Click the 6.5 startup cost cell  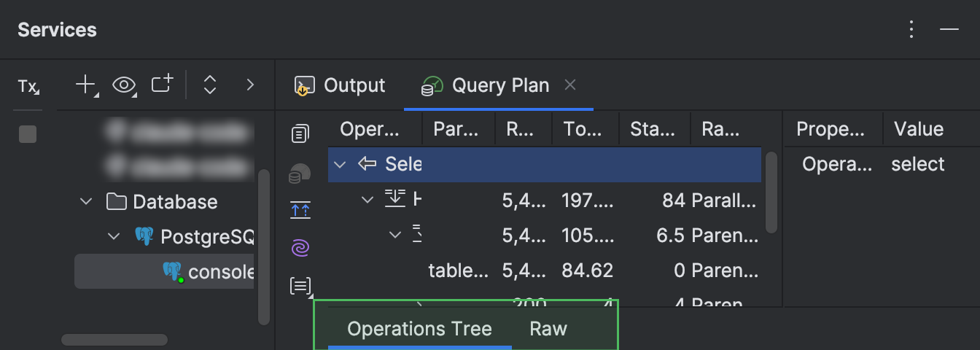click(x=670, y=235)
